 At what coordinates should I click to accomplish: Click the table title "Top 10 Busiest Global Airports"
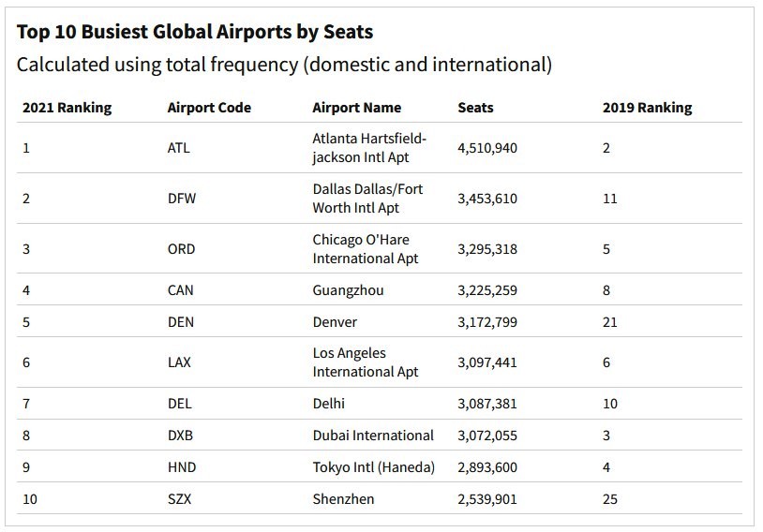195,32
